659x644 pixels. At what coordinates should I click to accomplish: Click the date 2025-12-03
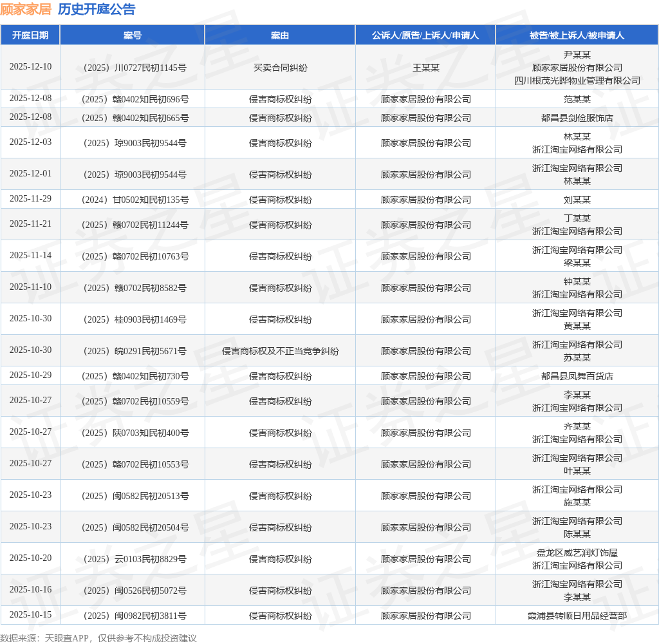30,142
